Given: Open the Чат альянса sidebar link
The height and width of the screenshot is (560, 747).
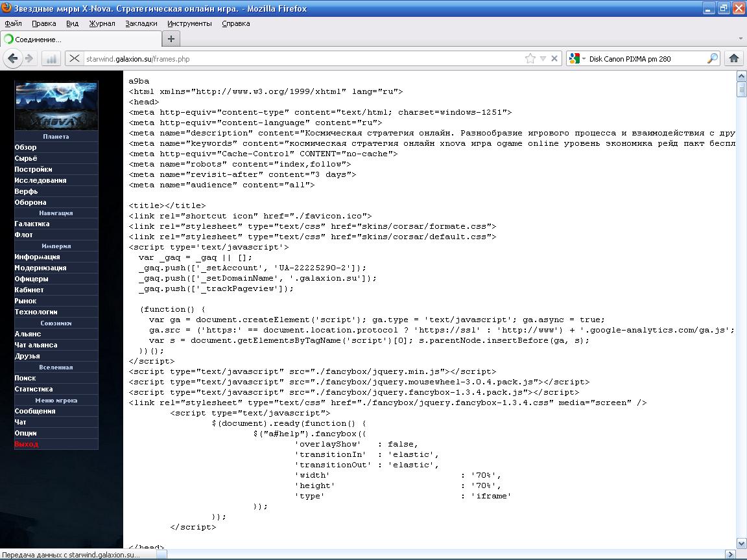Looking at the screenshot, I should tap(35, 345).
